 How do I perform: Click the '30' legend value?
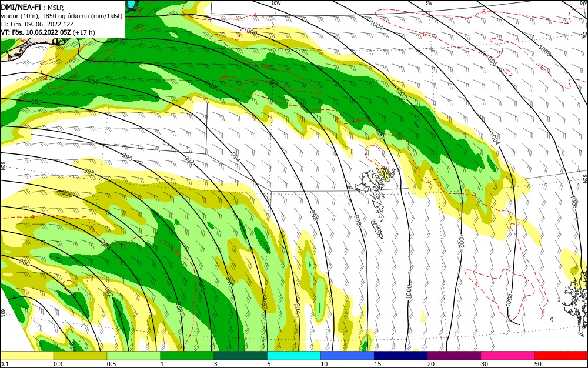pyautogui.click(x=485, y=364)
